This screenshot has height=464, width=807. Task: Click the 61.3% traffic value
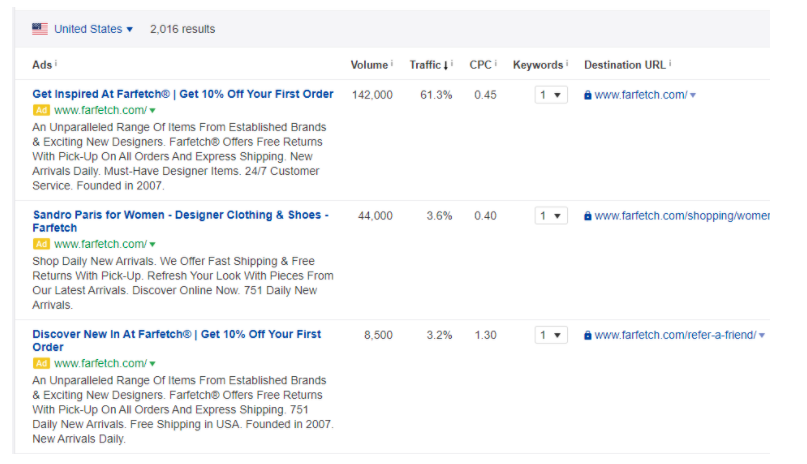(436, 95)
